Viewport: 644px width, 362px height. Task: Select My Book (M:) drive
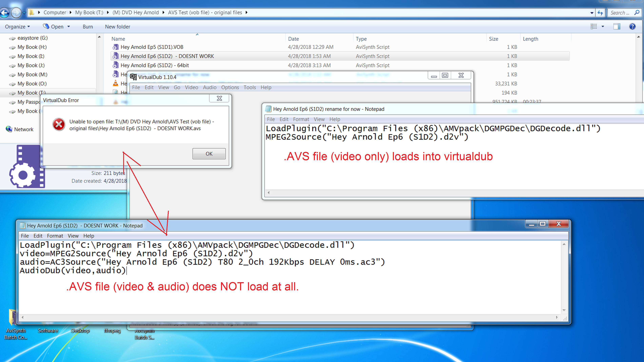(x=28, y=75)
